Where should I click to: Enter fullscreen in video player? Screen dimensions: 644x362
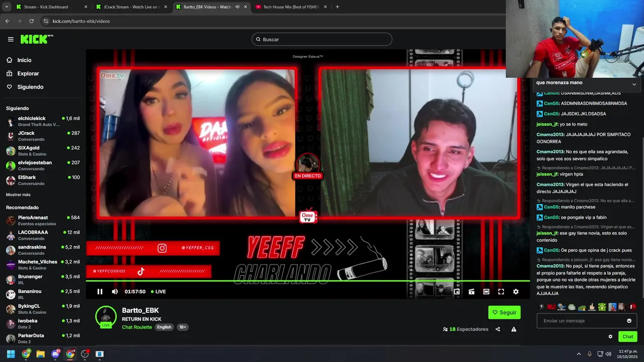coord(501,292)
